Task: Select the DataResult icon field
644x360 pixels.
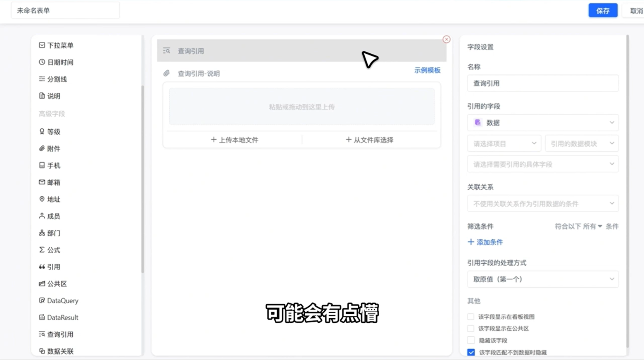Action: [42, 317]
